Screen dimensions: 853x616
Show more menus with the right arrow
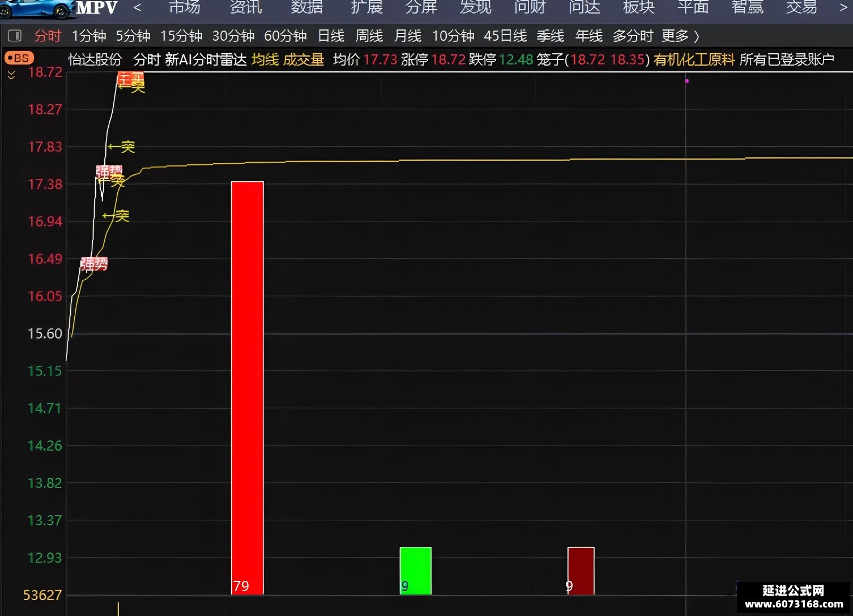(843, 7)
